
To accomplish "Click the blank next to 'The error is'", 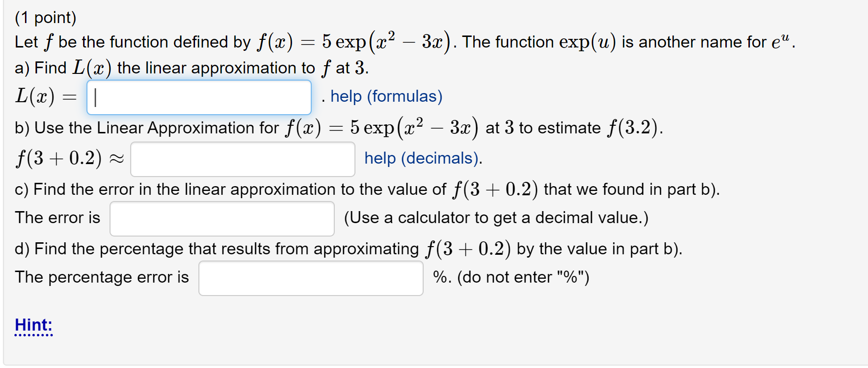I will pos(221,218).
